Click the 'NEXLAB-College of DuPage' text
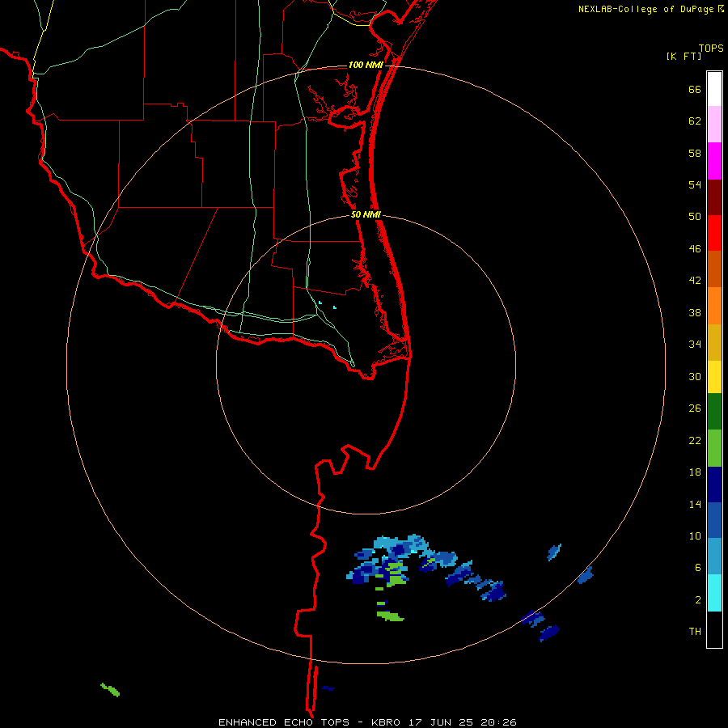Image resolution: width=728 pixels, height=728 pixels. click(647, 9)
